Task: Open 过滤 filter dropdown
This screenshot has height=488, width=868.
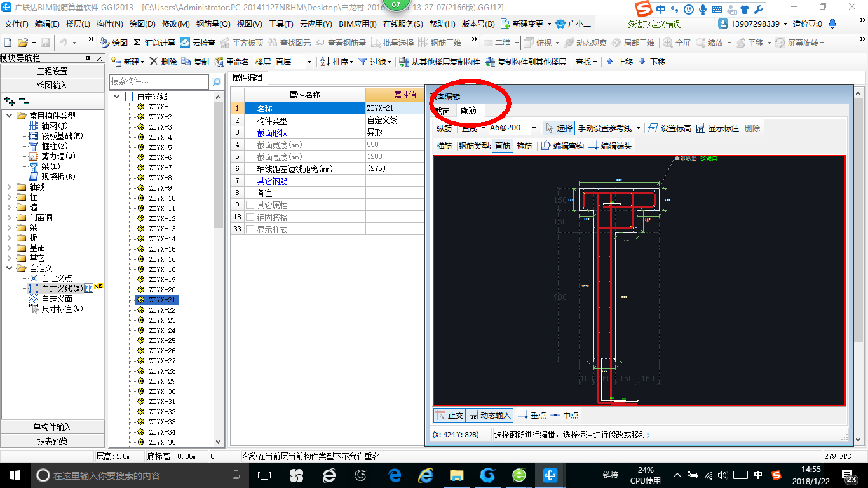Action: [x=375, y=62]
